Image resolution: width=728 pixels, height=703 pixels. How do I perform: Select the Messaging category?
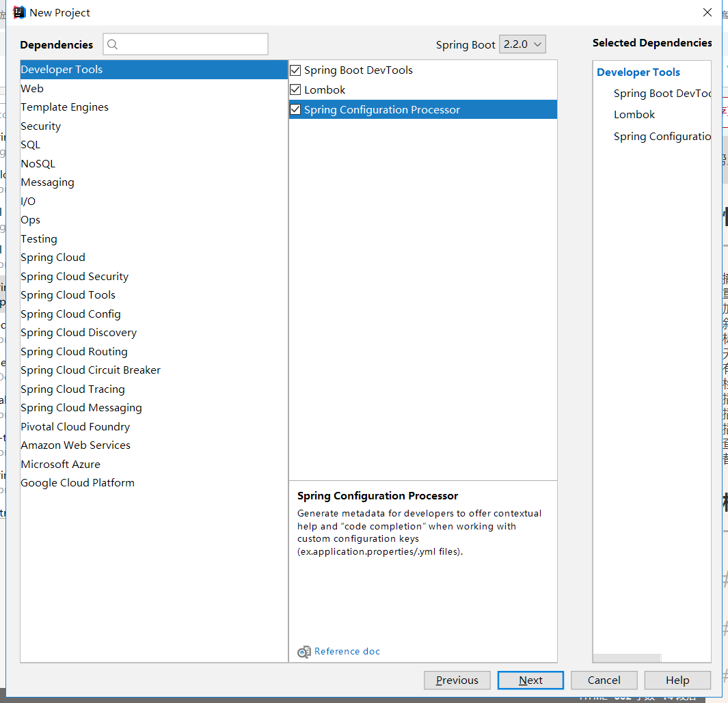click(154, 182)
